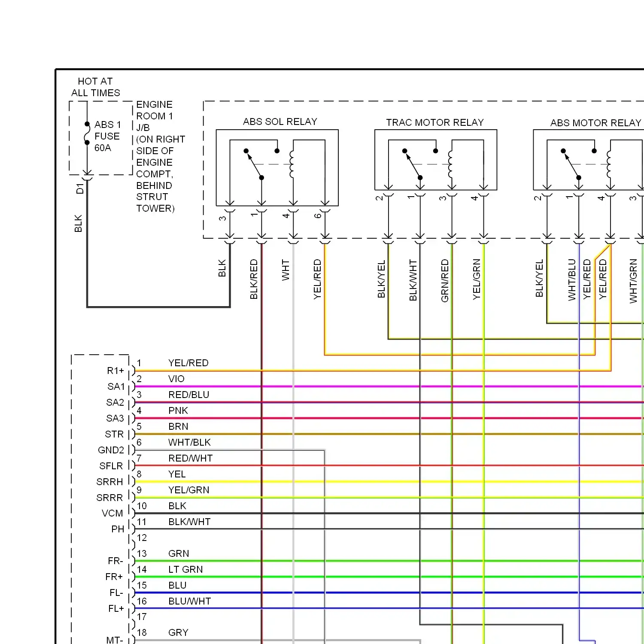Click the HOT AT ALL TIMES label
The image size is (644, 644).
click(x=95, y=87)
